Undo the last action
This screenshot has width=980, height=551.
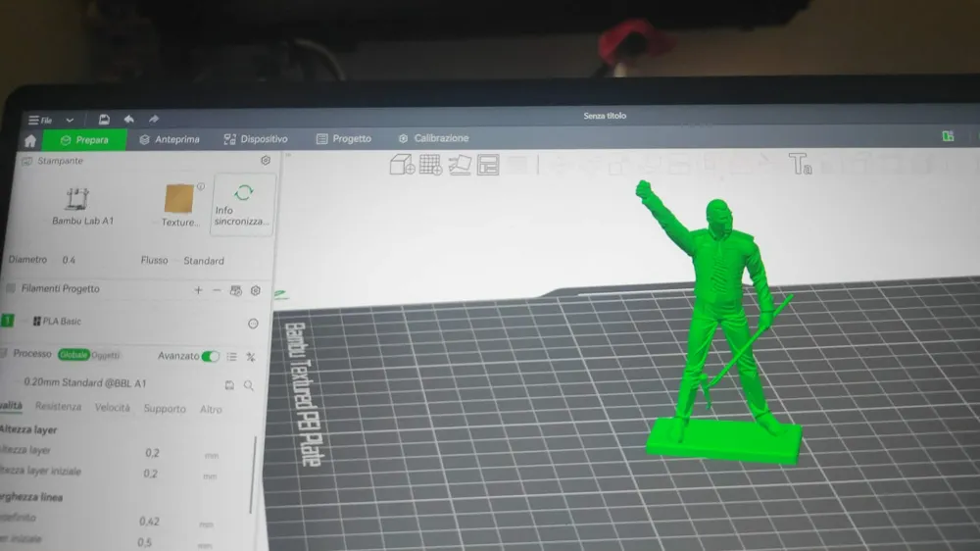pos(128,119)
